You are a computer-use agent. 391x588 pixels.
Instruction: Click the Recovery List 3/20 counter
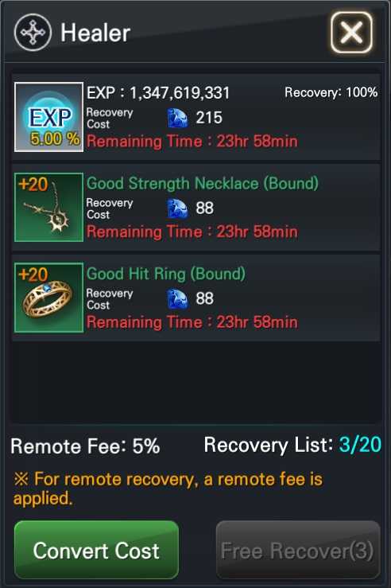[292, 445]
